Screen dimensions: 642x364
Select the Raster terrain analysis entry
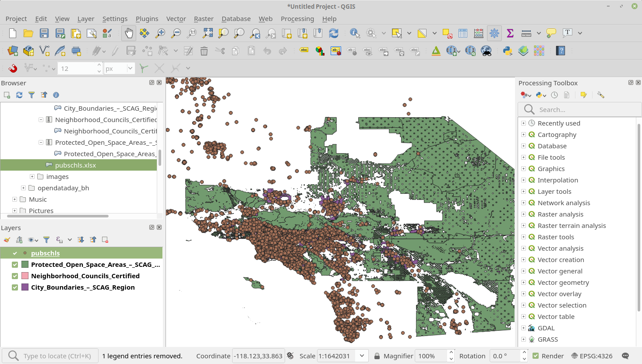(x=571, y=226)
